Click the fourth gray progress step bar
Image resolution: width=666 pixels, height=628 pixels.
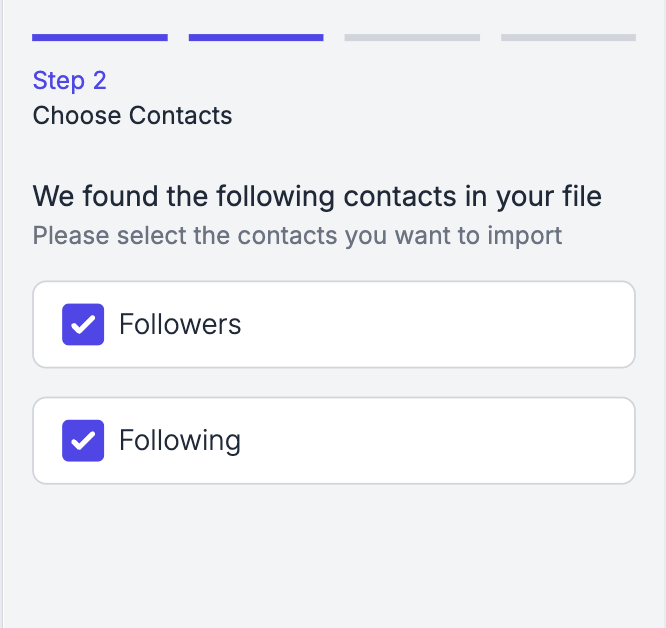click(x=568, y=38)
